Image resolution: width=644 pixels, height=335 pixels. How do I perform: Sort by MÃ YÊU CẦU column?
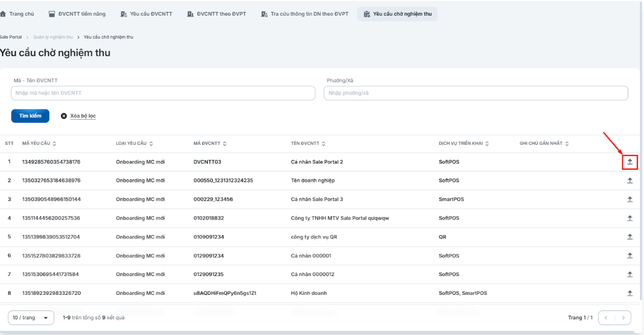[x=54, y=144]
